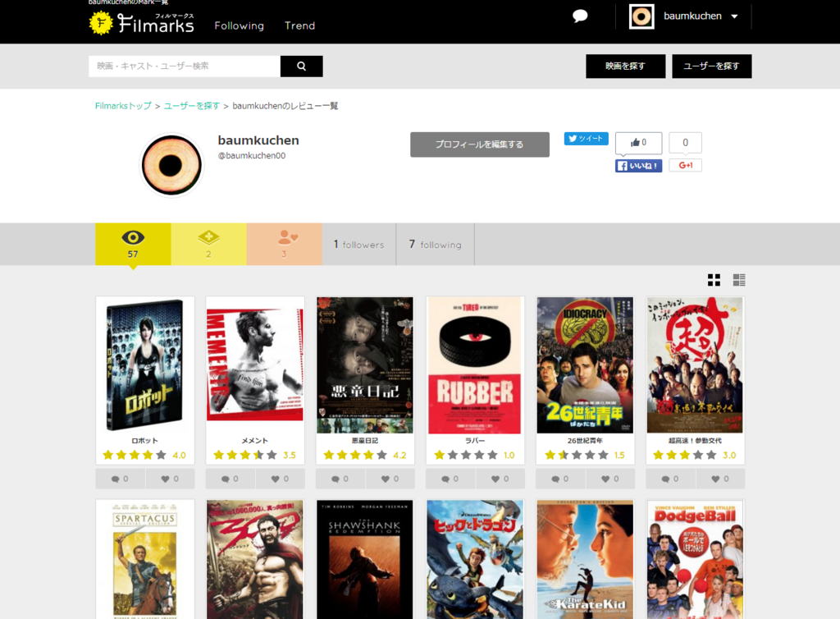
Task: Open the 悪童日記 movie poster
Action: point(365,365)
